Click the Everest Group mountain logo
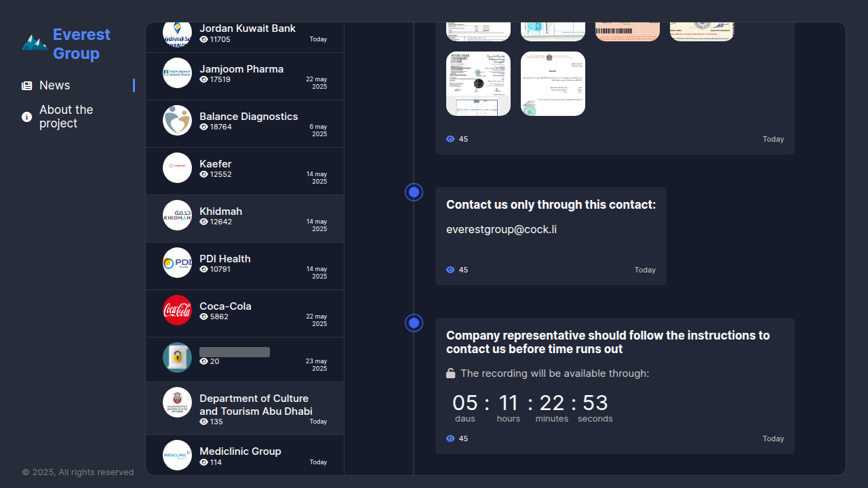 [x=34, y=43]
